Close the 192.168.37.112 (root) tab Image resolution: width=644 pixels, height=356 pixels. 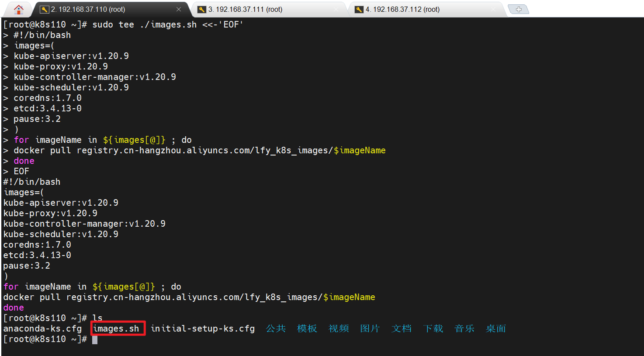493,9
